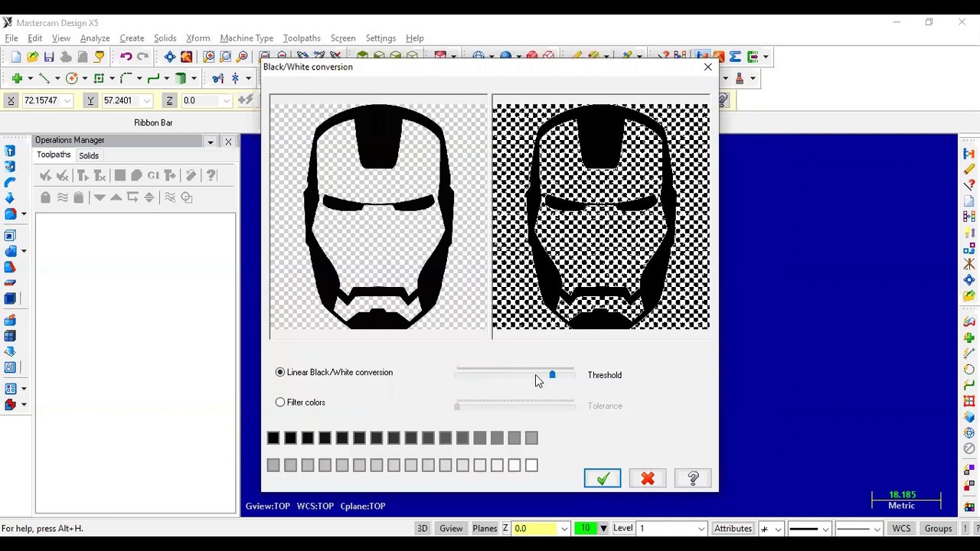Click the first blue icon in left sidebar
The image size is (980, 551).
(10, 151)
